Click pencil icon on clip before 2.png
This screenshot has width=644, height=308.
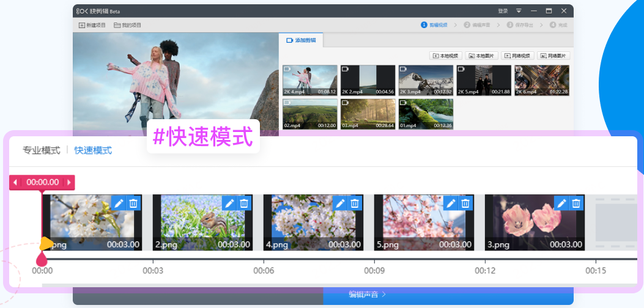click(x=119, y=203)
